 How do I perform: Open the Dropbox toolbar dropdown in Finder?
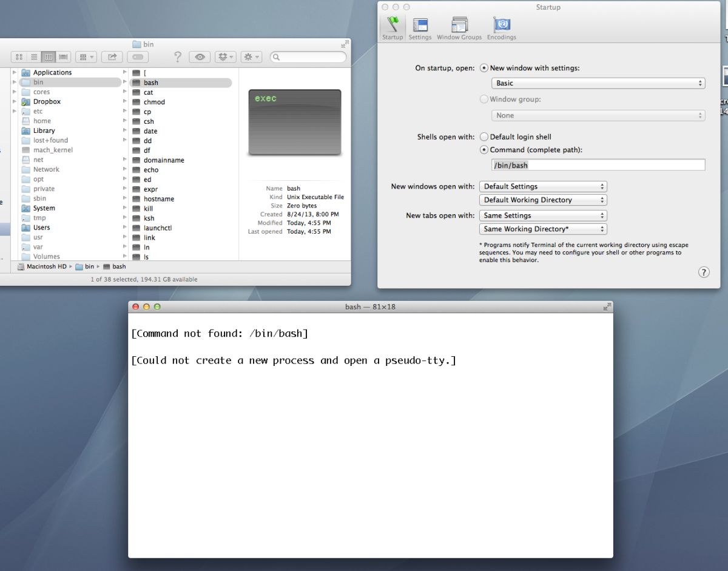(226, 57)
